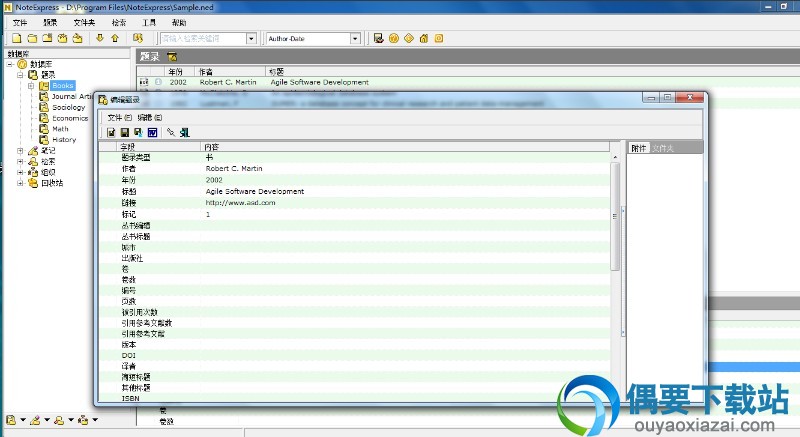Viewport: 800px width, 437px height.
Task: Click the 'Agile Software Development' value in dialog
Action: (x=255, y=192)
